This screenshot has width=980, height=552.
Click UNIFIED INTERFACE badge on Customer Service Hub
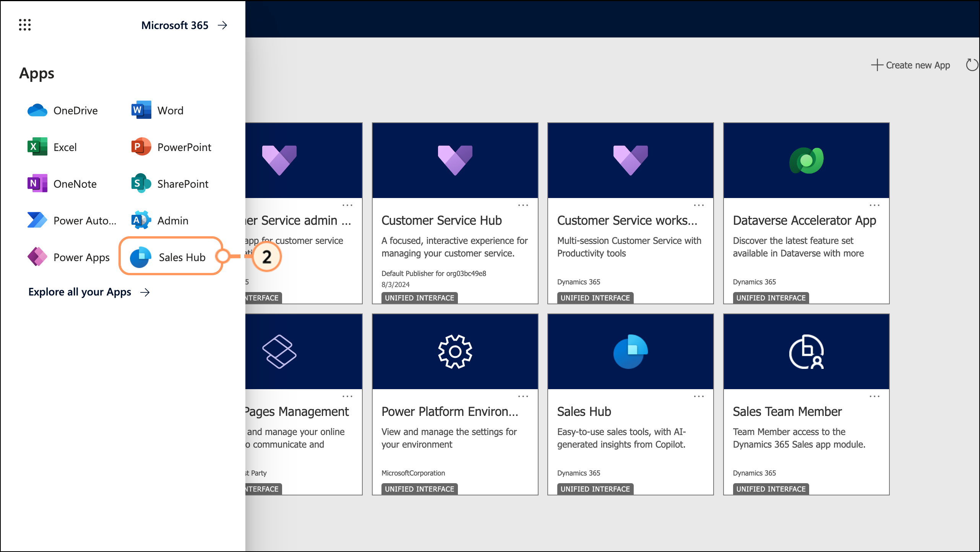point(420,298)
